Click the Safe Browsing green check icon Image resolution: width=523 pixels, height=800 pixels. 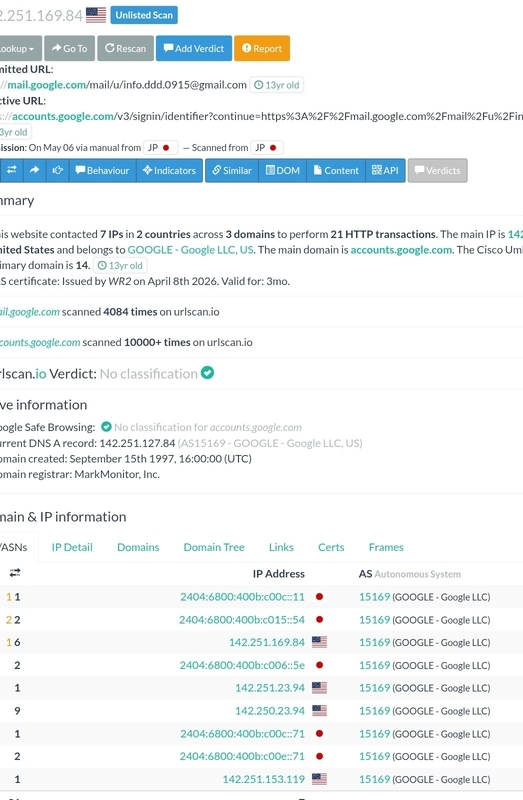[106, 427]
